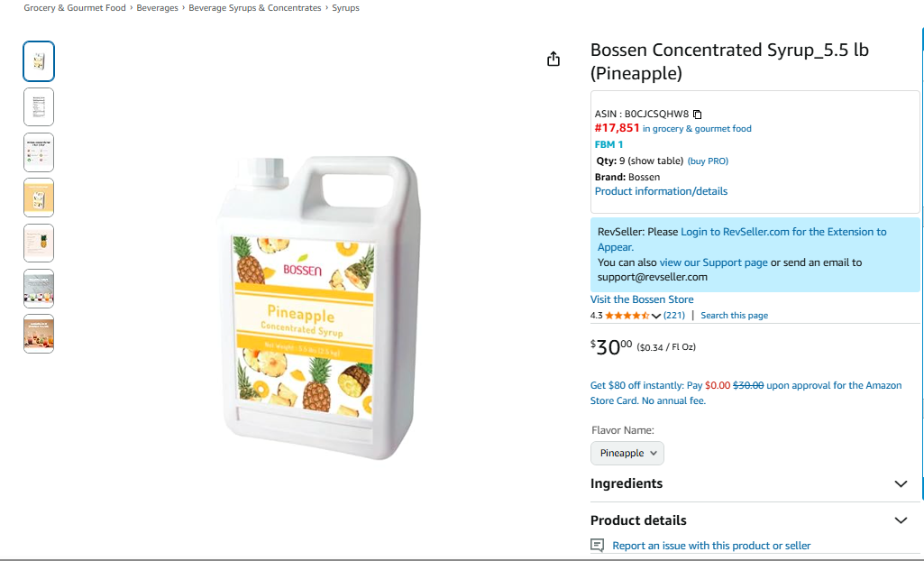
Task: Visit the Bossen Store link
Action: 642,299
